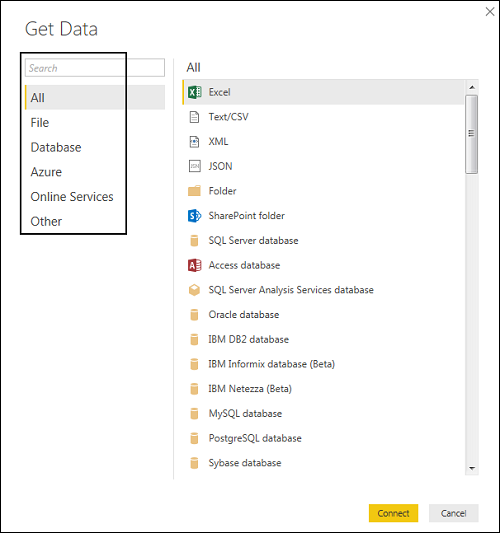Pick the 'PostgreSQL database' entry
This screenshot has width=500, height=533.
255,439
